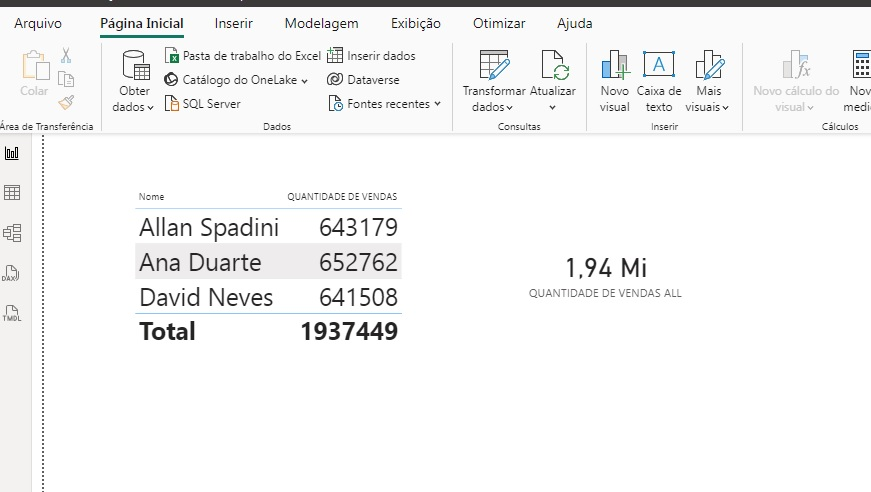Click Novo cálculo do visual icon
This screenshot has width=871, height=492.
(x=797, y=64)
